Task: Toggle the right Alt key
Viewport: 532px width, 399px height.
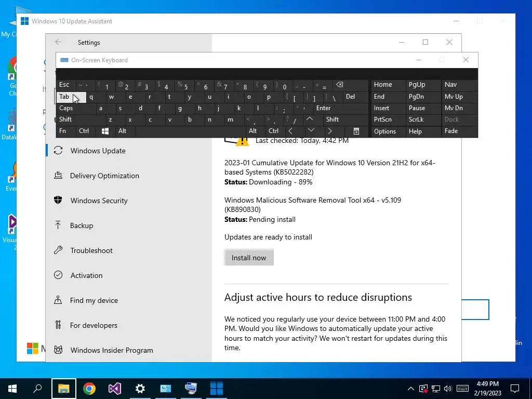Action: 255,131
